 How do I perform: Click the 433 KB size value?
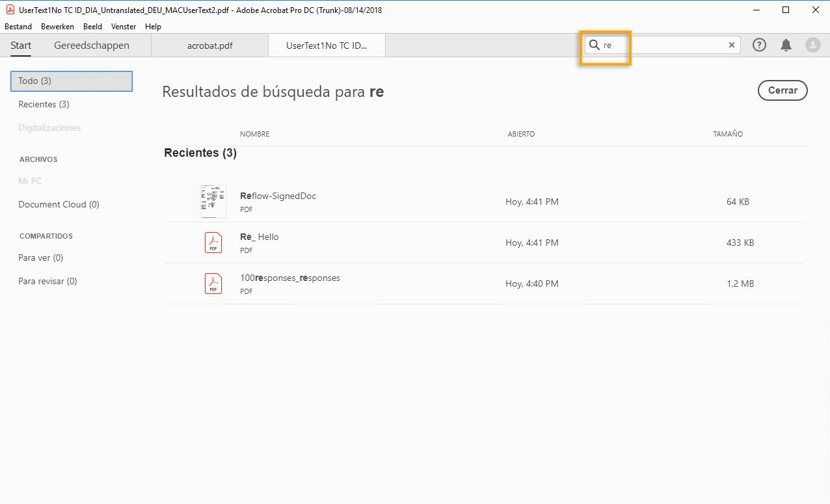(740, 243)
